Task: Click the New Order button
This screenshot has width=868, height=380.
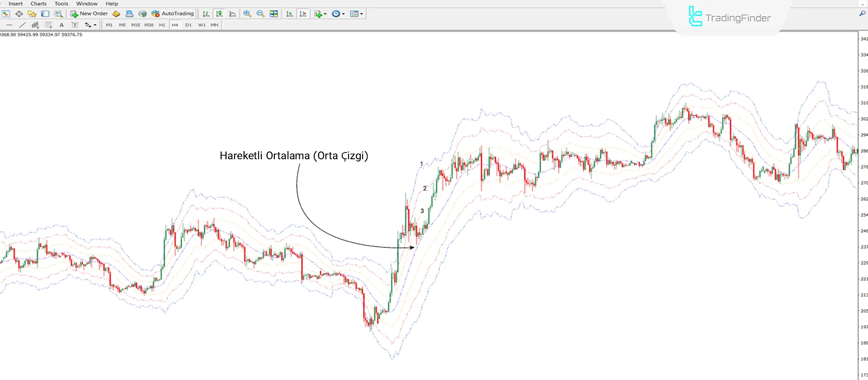Action: point(89,14)
